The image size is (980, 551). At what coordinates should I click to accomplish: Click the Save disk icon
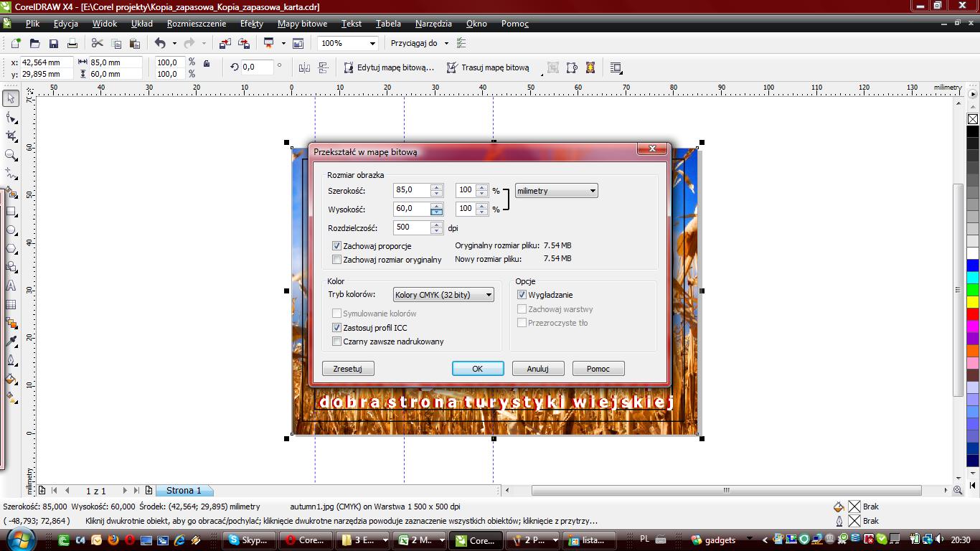(53, 44)
